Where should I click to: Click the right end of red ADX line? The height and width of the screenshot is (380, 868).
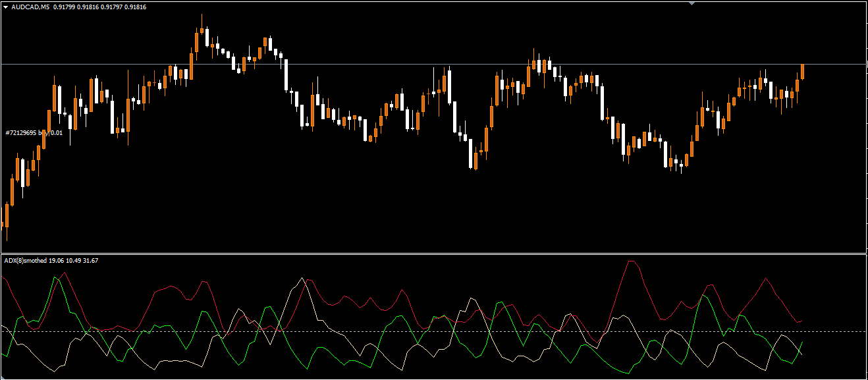click(x=801, y=321)
